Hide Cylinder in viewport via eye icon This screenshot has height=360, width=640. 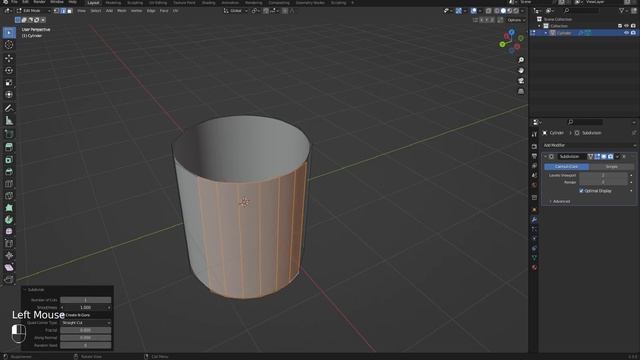point(627,33)
